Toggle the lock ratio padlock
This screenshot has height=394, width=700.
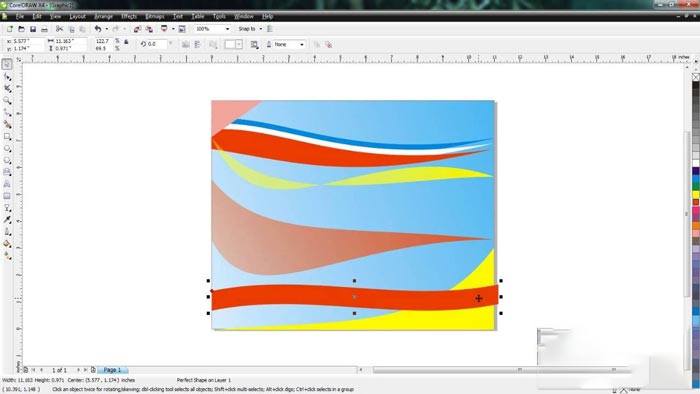(126, 41)
